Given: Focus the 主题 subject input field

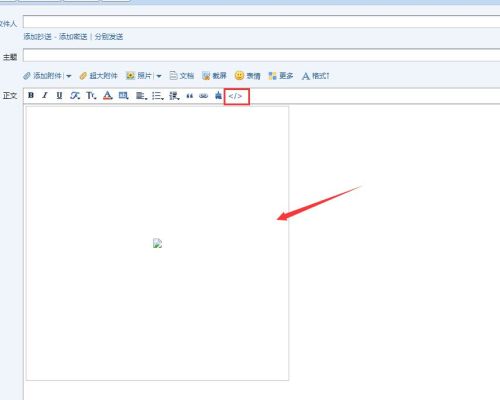Looking at the screenshot, I should click(261, 55).
